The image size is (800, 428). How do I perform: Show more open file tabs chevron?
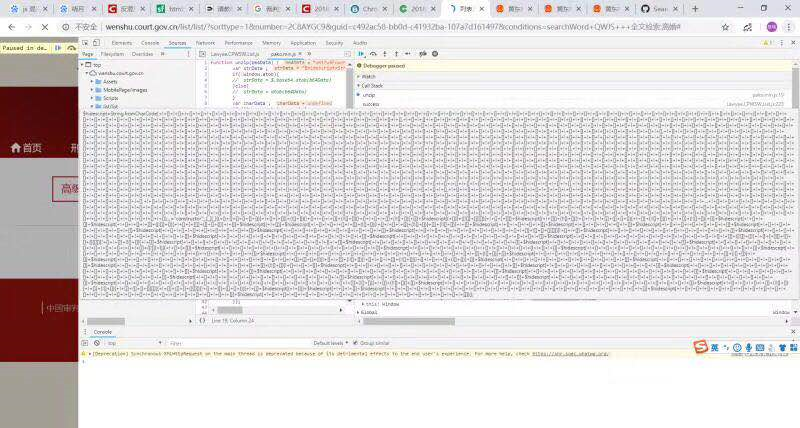click(x=309, y=54)
